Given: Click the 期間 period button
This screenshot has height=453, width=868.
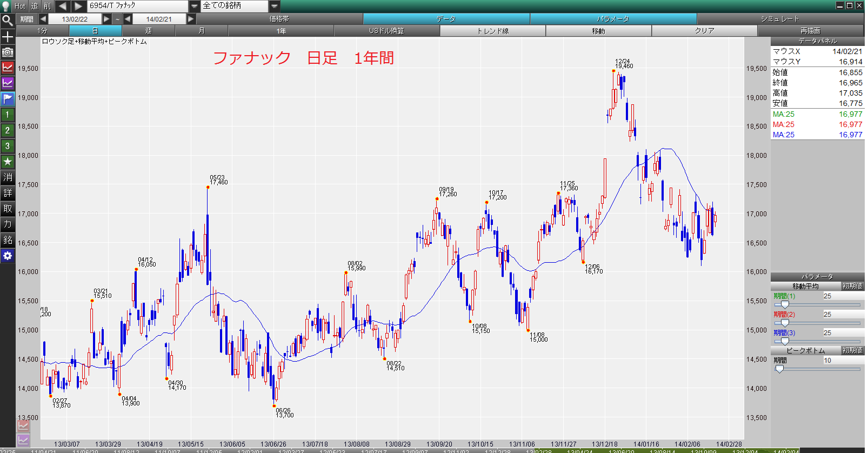Looking at the screenshot, I should pyautogui.click(x=27, y=19).
